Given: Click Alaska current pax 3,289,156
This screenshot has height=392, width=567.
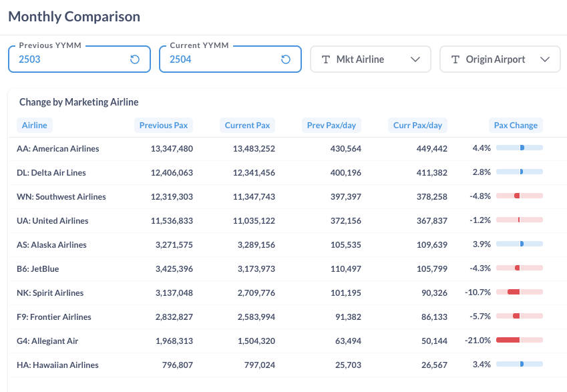Looking at the screenshot, I should (x=256, y=245).
